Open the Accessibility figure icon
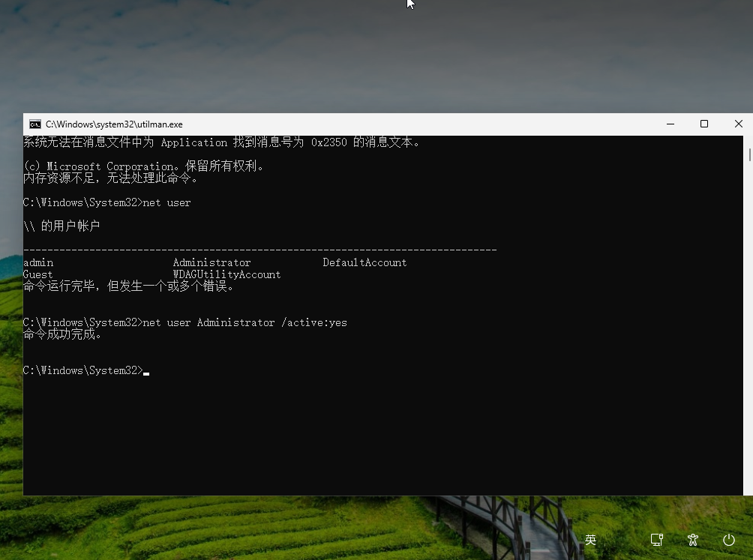This screenshot has height=560, width=753. [693, 539]
